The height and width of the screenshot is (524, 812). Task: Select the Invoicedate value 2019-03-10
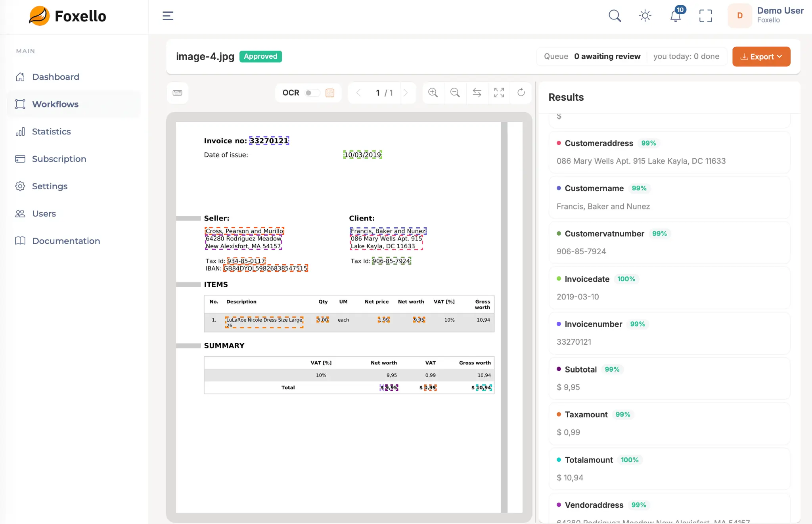coord(578,297)
